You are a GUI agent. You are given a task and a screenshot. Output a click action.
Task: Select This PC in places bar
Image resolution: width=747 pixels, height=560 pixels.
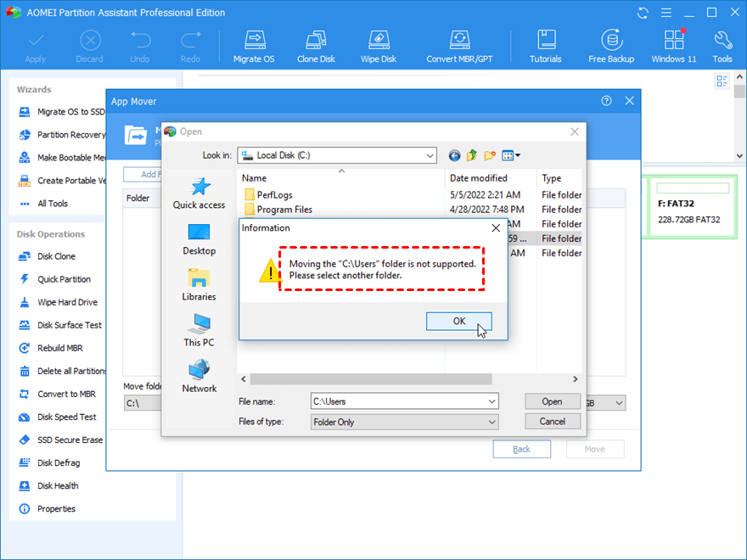point(199,330)
